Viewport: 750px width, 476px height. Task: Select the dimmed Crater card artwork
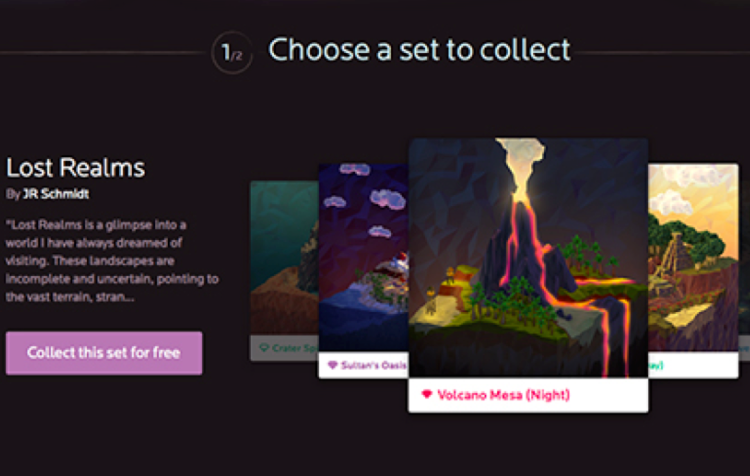[284, 258]
